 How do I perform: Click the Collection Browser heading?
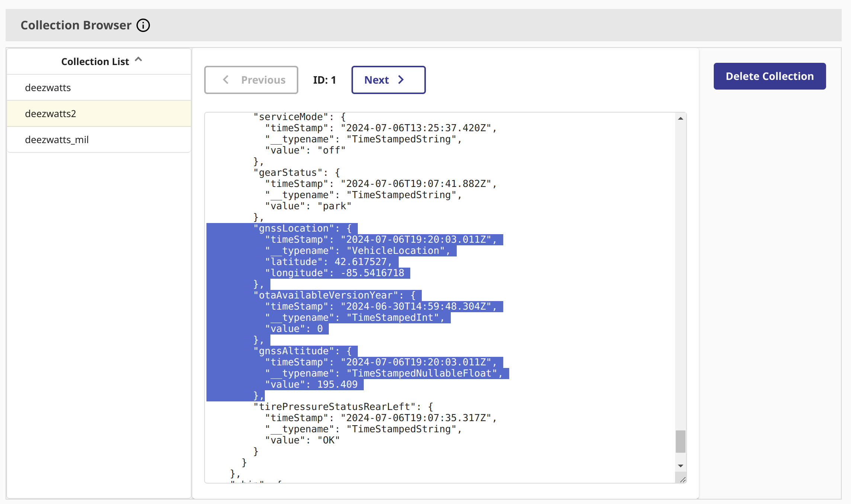[76, 25]
